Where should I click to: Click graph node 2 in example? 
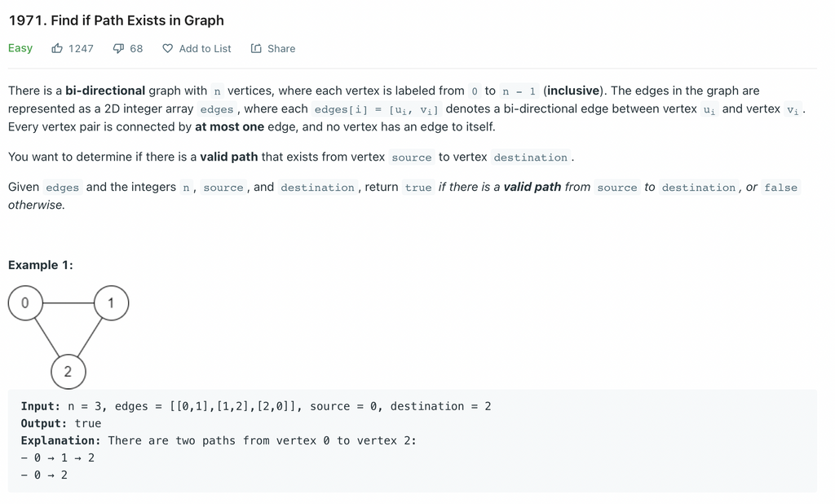pyautogui.click(x=68, y=371)
